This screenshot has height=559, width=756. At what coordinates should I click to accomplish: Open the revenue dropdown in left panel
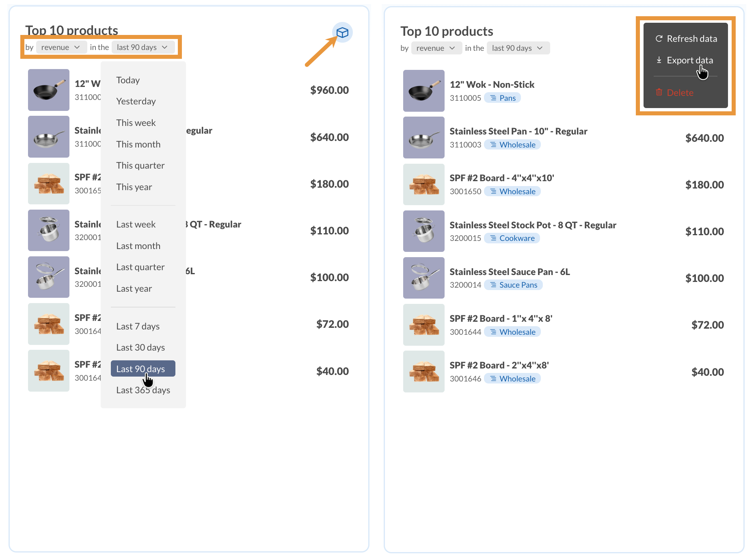coord(61,47)
